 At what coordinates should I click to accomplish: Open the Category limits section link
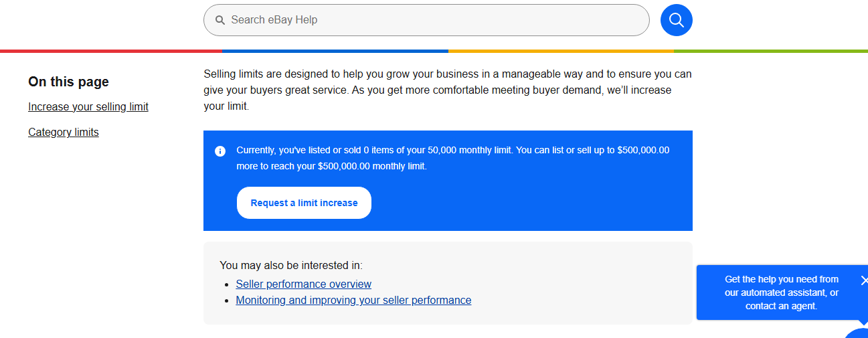tap(64, 133)
